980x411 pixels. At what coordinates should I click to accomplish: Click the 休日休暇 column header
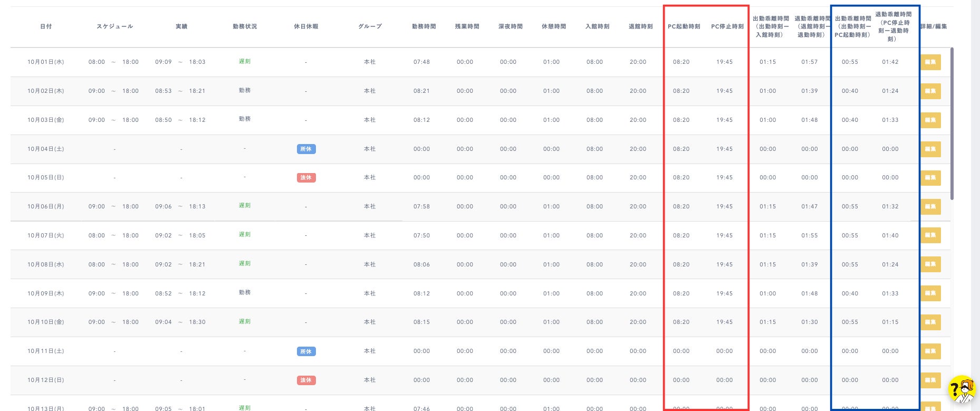click(x=306, y=26)
